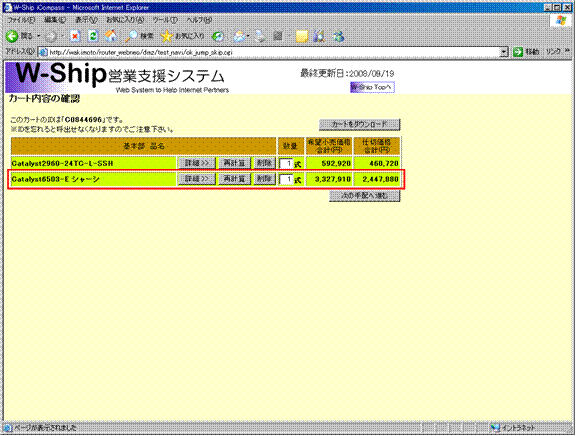This screenshot has width=576, height=436.
Task: Click the 次の手配へ進む button
Action: (x=364, y=196)
